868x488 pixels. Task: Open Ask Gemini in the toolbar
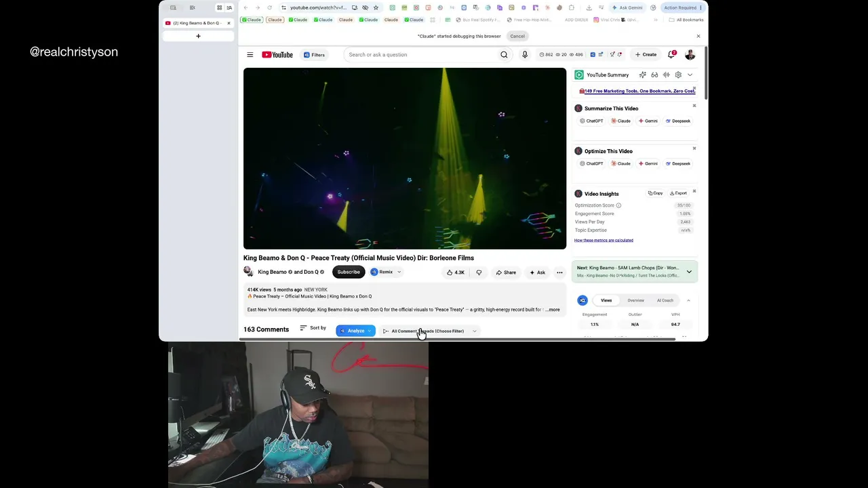point(627,8)
